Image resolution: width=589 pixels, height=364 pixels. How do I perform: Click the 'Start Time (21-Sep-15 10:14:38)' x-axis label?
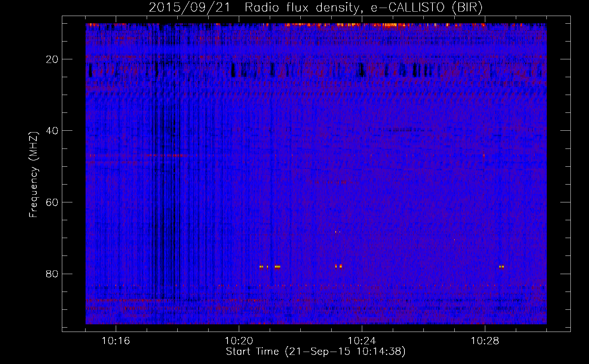click(316, 352)
